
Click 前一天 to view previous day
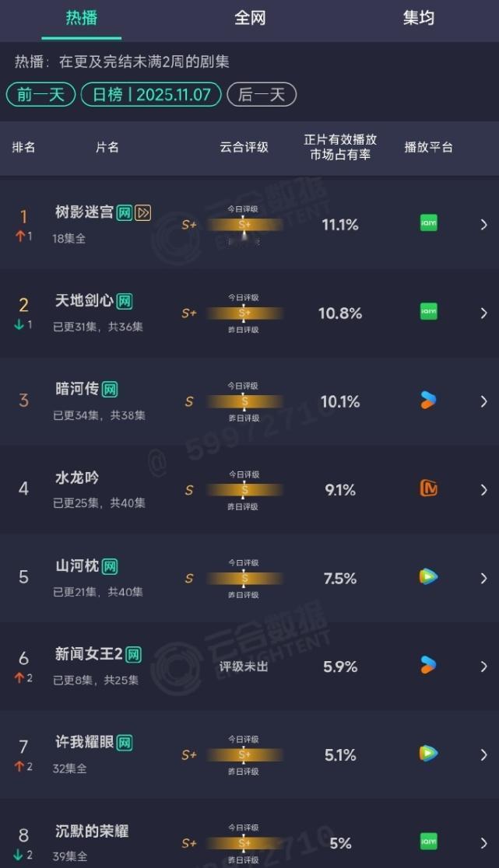click(40, 96)
